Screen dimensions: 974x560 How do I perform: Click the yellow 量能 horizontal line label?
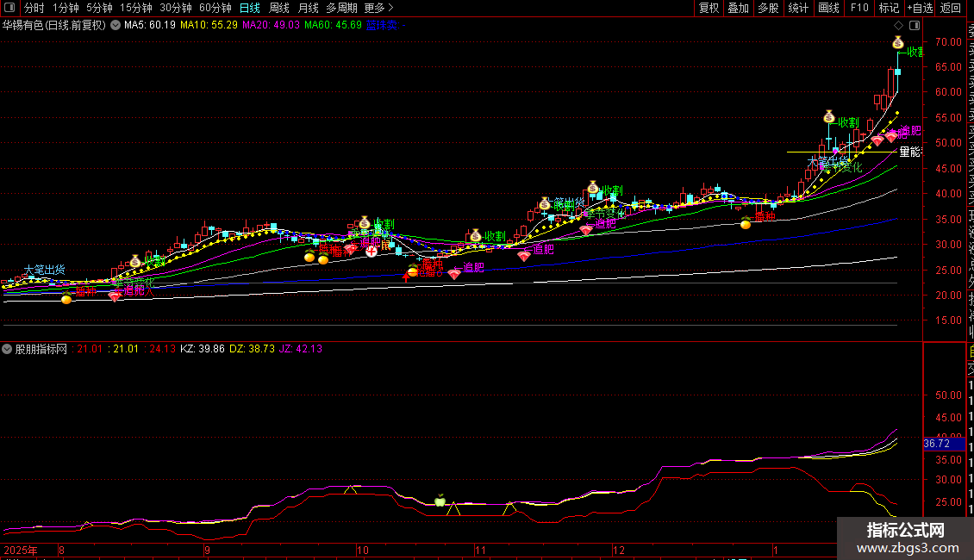[910, 152]
